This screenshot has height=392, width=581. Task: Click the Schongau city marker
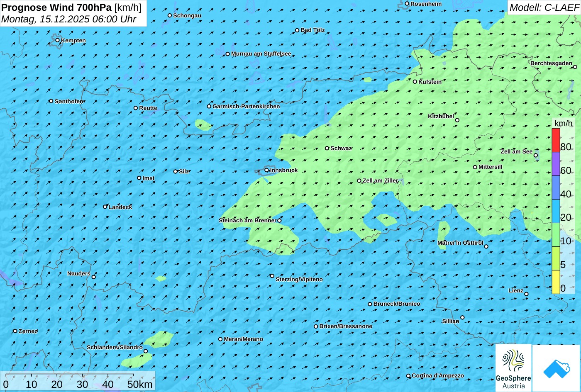click(x=170, y=15)
